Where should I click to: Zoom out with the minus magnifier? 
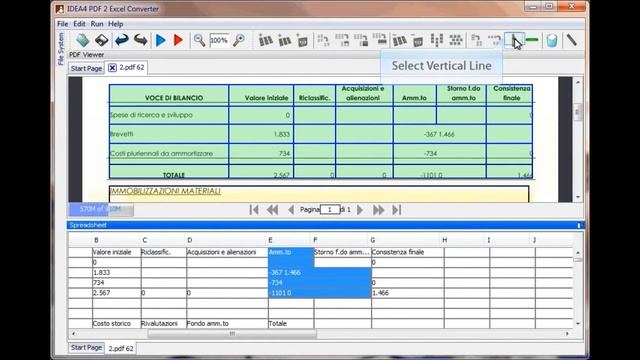[x=199, y=40]
